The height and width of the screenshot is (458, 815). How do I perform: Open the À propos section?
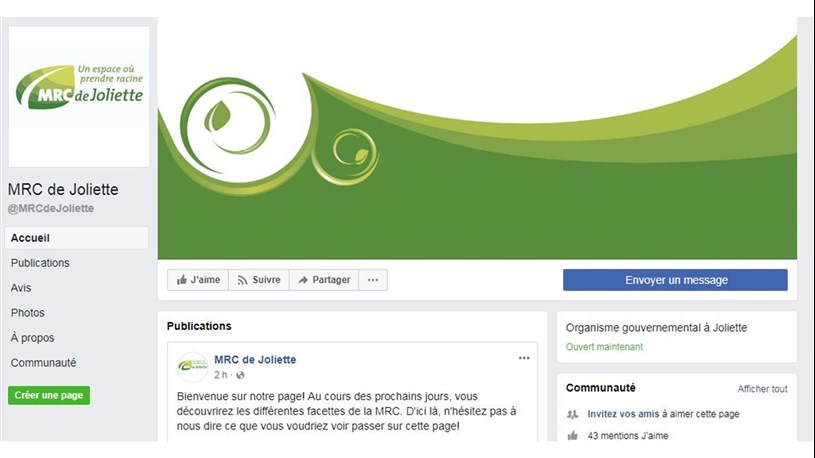click(x=32, y=338)
